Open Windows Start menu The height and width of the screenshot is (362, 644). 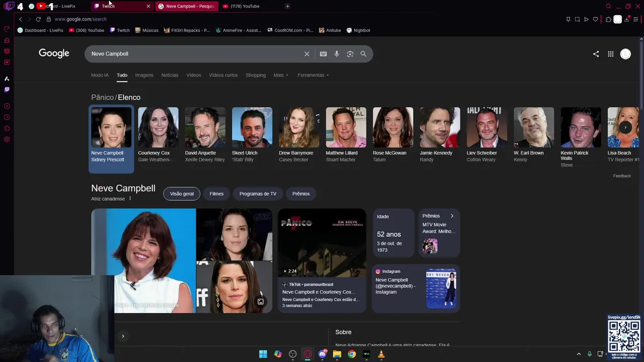click(263, 354)
